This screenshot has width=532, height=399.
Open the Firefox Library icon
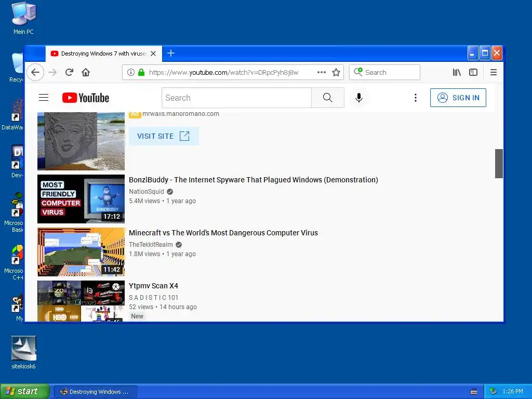[x=457, y=72]
